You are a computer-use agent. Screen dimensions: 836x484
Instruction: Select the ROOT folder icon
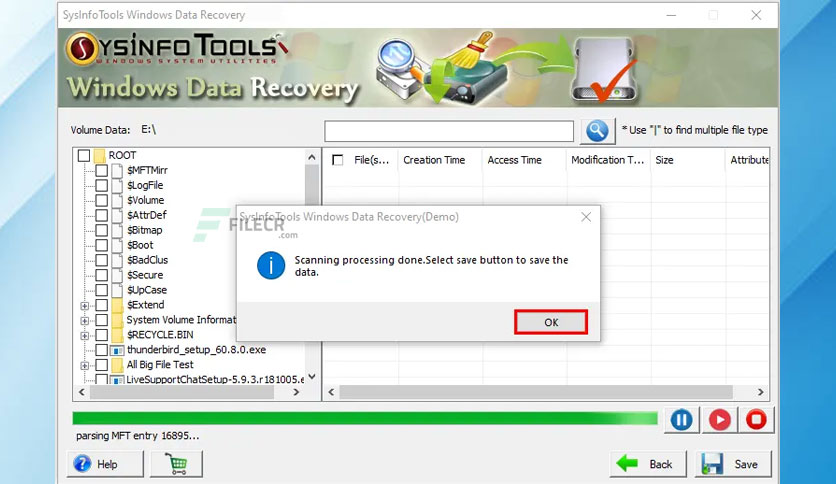tap(99, 156)
